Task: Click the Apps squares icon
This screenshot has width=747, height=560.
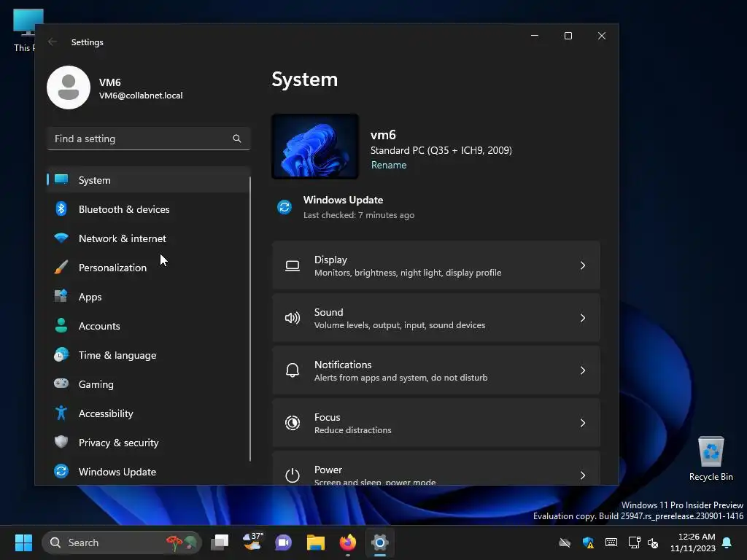Action: [61, 296]
